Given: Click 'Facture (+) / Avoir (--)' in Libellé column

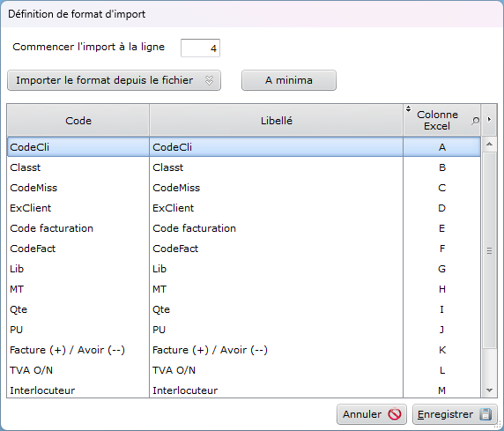Looking at the screenshot, I should pos(276,350).
